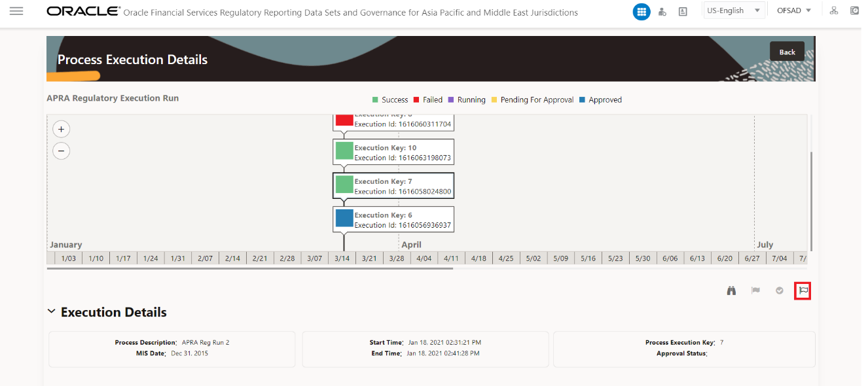Image resolution: width=868 pixels, height=386 pixels.
Task: Zoom out the timeline with minus button
Action: (61, 151)
